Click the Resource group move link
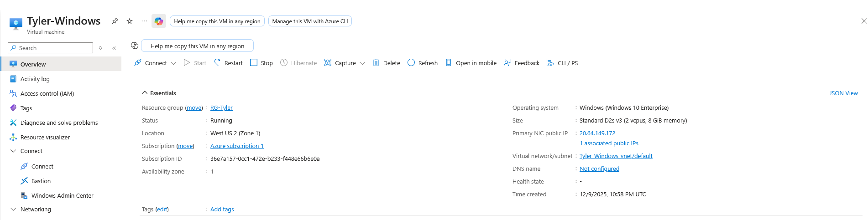Screen dimensions: 868x220 pos(194,108)
